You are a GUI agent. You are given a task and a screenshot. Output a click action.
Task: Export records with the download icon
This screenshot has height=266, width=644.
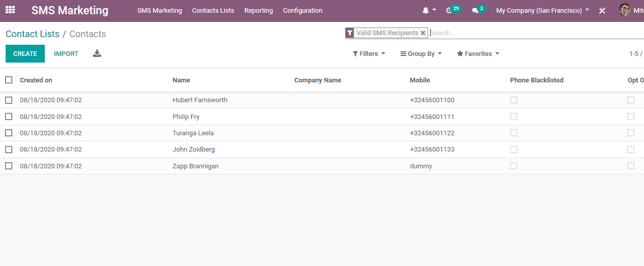(97, 53)
